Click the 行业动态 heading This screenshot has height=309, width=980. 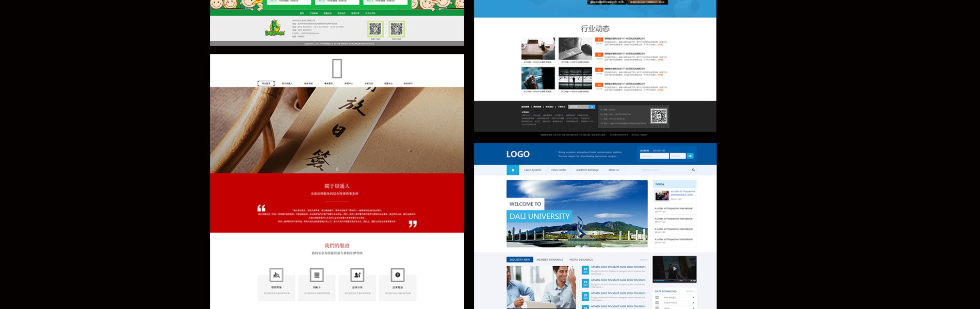(x=595, y=29)
